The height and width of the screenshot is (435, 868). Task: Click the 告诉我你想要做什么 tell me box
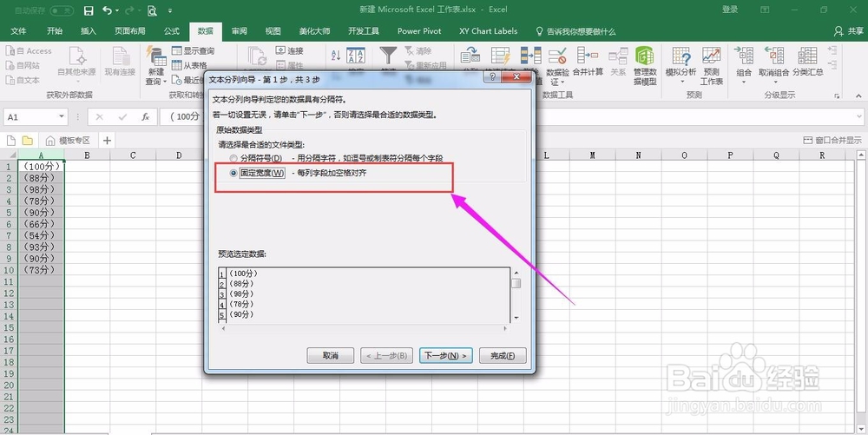[575, 31]
